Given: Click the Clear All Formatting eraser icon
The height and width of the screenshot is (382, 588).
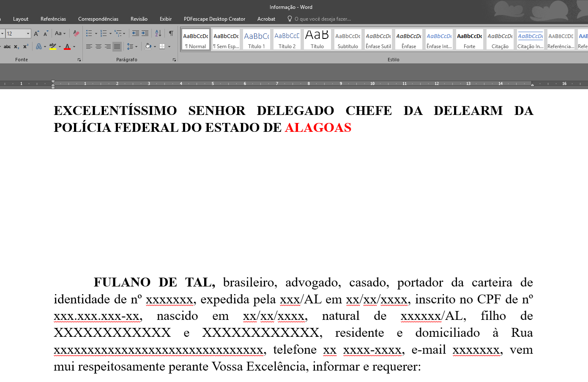Looking at the screenshot, I should pos(76,33).
